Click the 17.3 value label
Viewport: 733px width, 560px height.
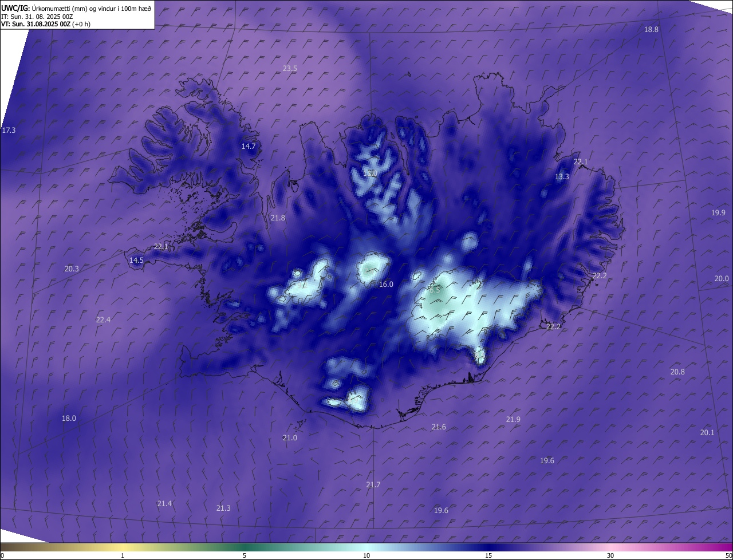click(9, 131)
